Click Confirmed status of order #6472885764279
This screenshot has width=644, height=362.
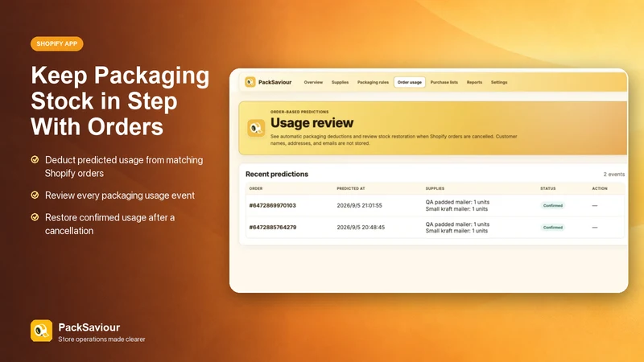[553, 228]
